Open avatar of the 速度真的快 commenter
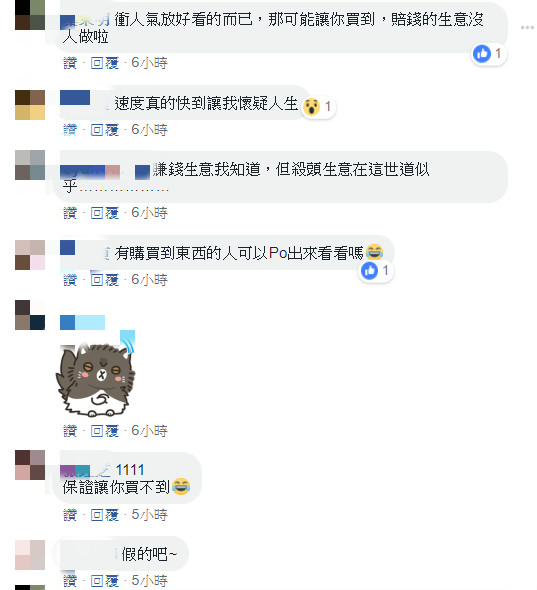The height and width of the screenshot is (590, 537). [x=30, y=105]
